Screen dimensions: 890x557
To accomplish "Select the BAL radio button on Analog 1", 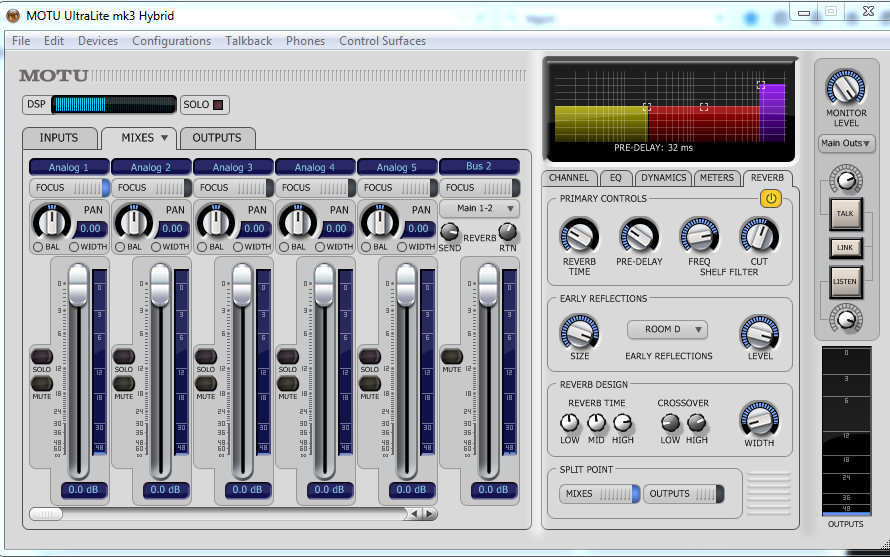I will 37,247.
